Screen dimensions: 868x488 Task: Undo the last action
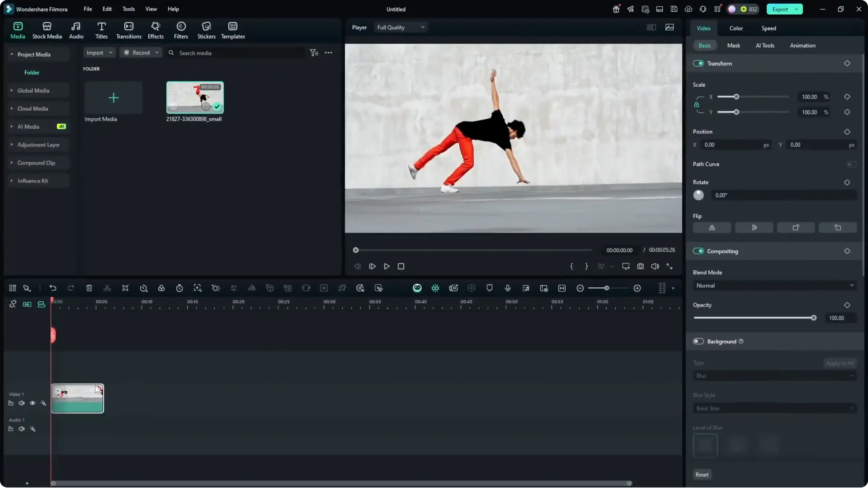point(53,288)
